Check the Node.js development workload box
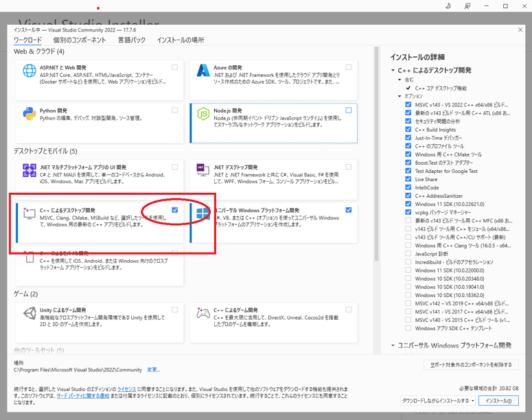Screen dimensions: 532x420 click(349, 110)
